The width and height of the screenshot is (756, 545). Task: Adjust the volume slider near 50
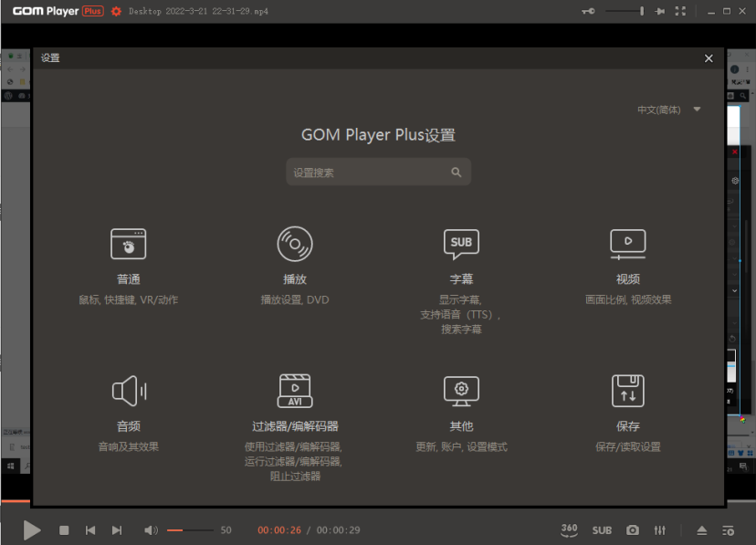pyautogui.click(x=190, y=530)
